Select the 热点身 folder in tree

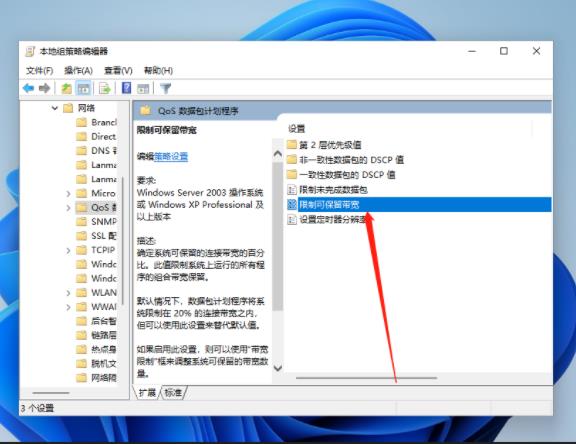click(97, 349)
